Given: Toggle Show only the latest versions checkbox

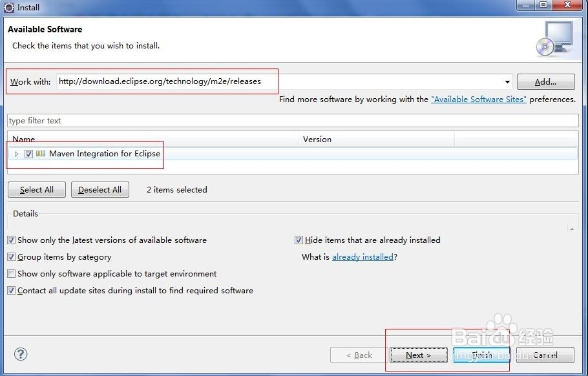Looking at the screenshot, I should tap(11, 240).
